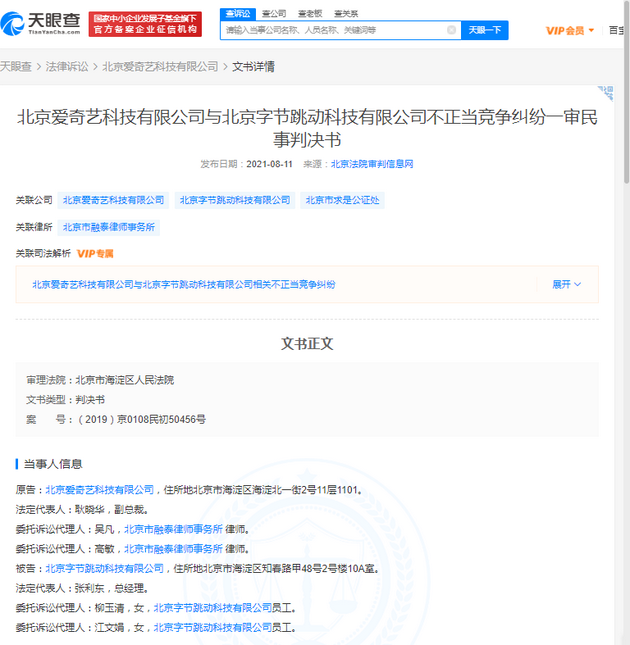Select court text 北京市海淀区人民法院

124,380
